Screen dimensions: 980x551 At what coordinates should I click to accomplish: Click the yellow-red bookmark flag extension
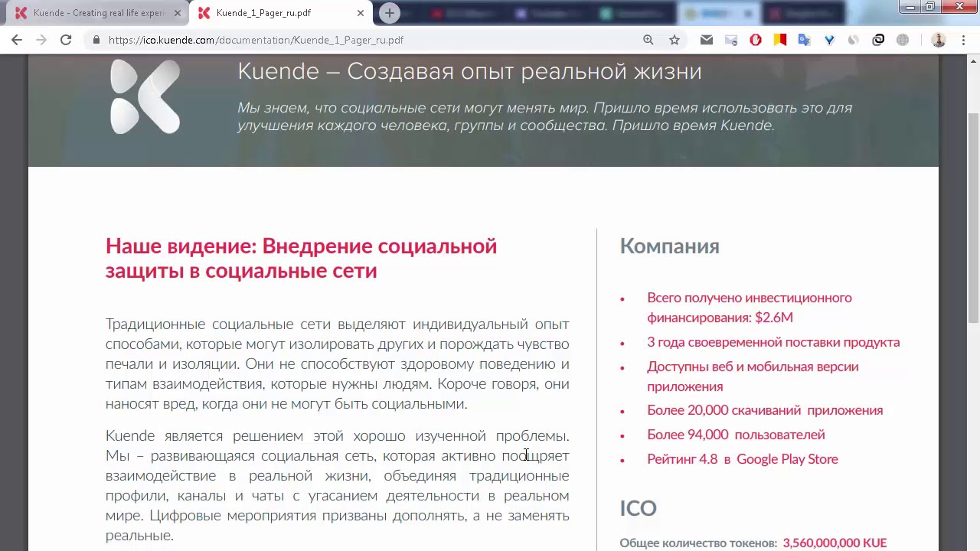click(x=780, y=40)
